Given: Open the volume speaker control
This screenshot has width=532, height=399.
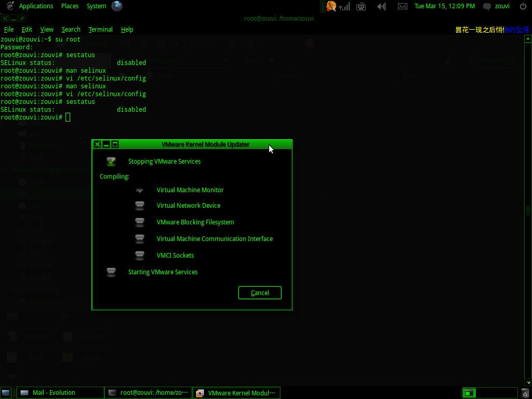Looking at the screenshot, I should (382, 6).
